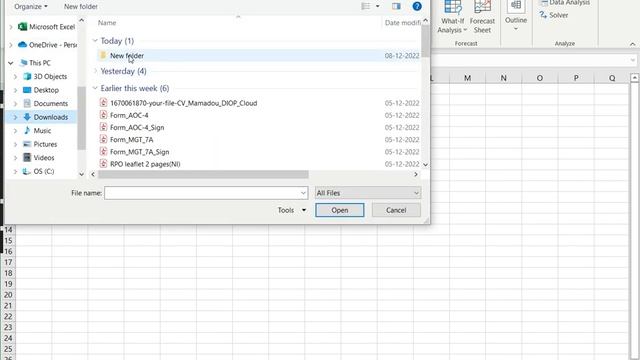Expand the OS (C:) tree node
640x360 pixels.
pyautogui.click(x=16, y=171)
